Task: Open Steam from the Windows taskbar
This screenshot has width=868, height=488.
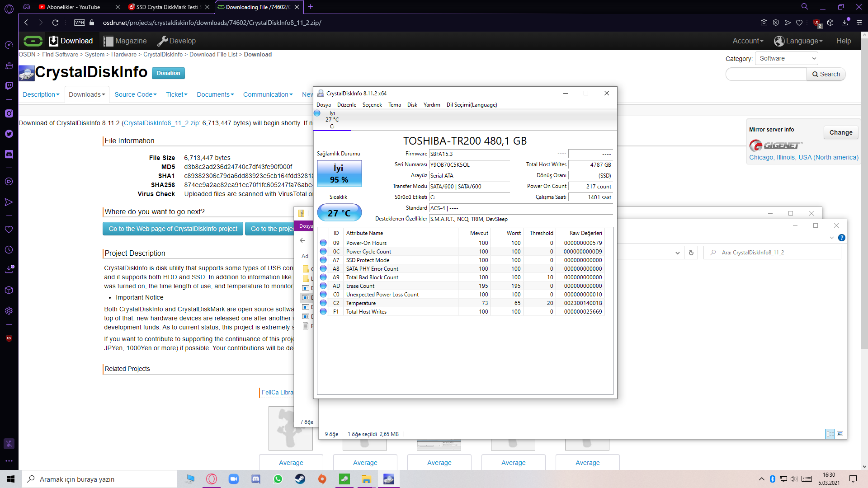Action: click(300, 479)
